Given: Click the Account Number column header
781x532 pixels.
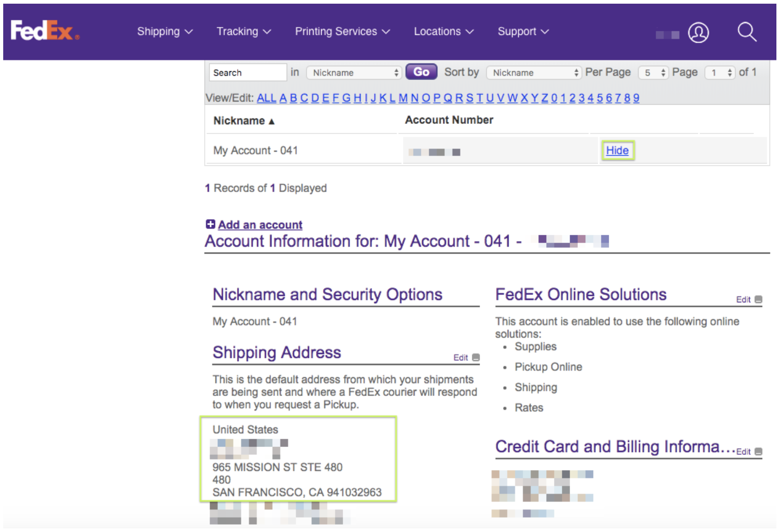Looking at the screenshot, I should click(x=449, y=120).
